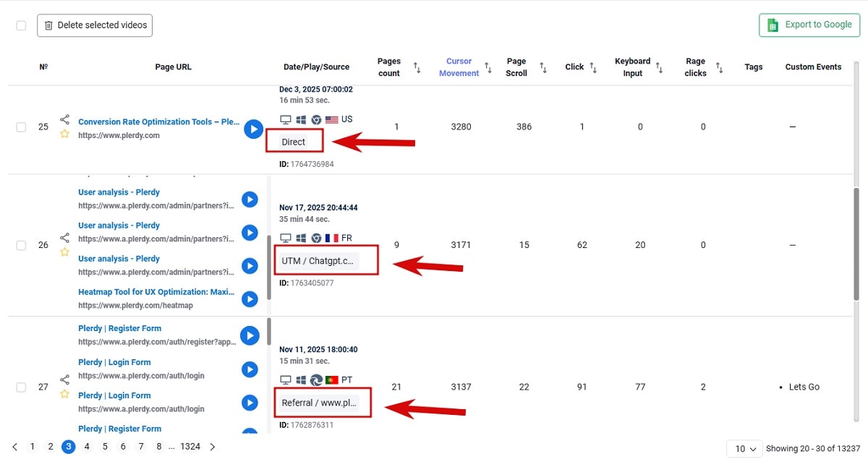Go to next page with right chevron
This screenshot has width=868, height=459.
(x=212, y=447)
